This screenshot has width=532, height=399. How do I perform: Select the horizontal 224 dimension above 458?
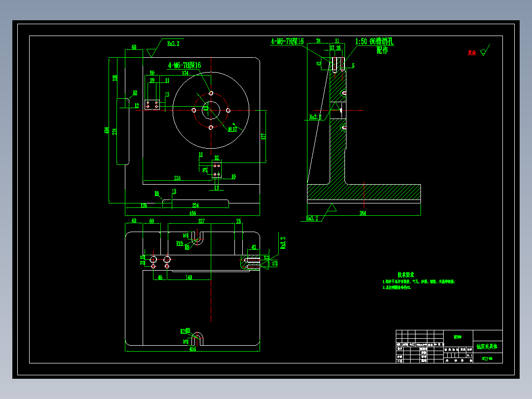[195, 205]
